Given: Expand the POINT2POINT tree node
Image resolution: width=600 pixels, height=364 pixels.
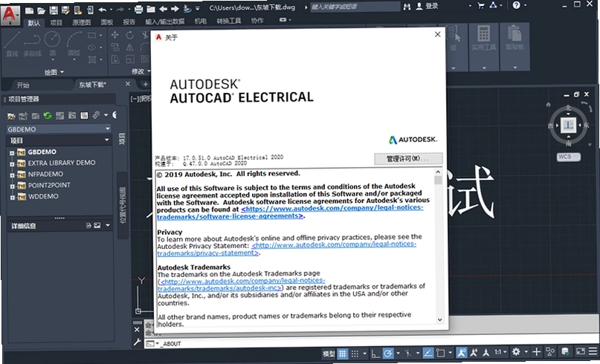Looking at the screenshot, I should pyautogui.click(x=12, y=186).
